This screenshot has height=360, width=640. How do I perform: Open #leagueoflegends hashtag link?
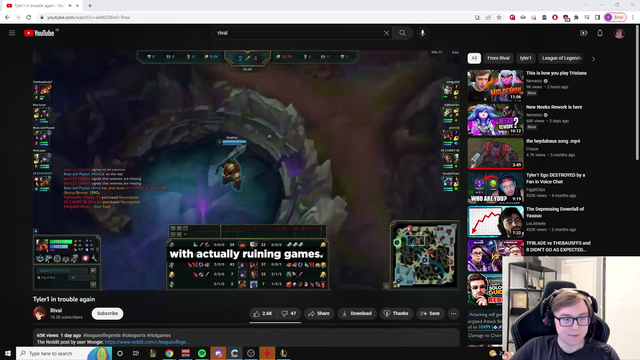(x=102, y=335)
